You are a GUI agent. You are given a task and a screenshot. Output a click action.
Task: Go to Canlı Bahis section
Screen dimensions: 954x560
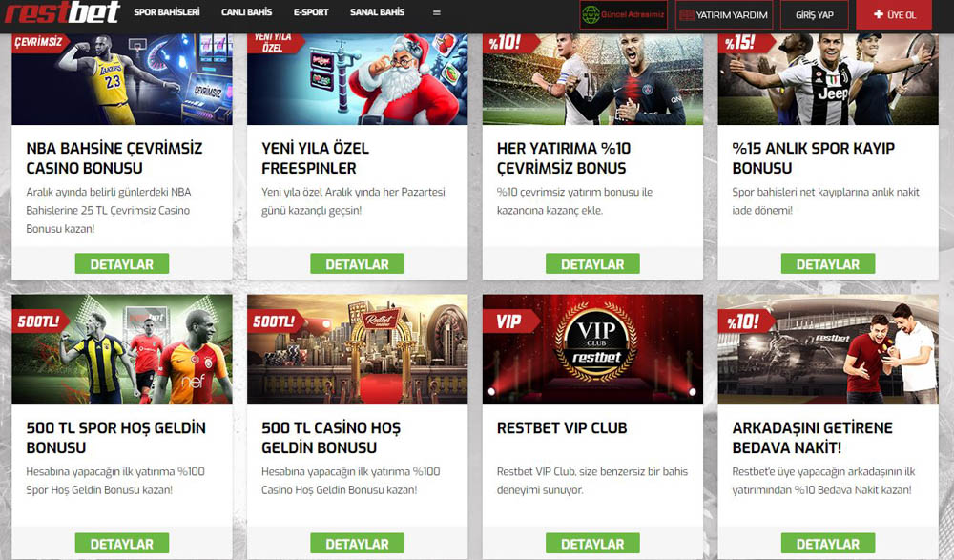click(246, 12)
